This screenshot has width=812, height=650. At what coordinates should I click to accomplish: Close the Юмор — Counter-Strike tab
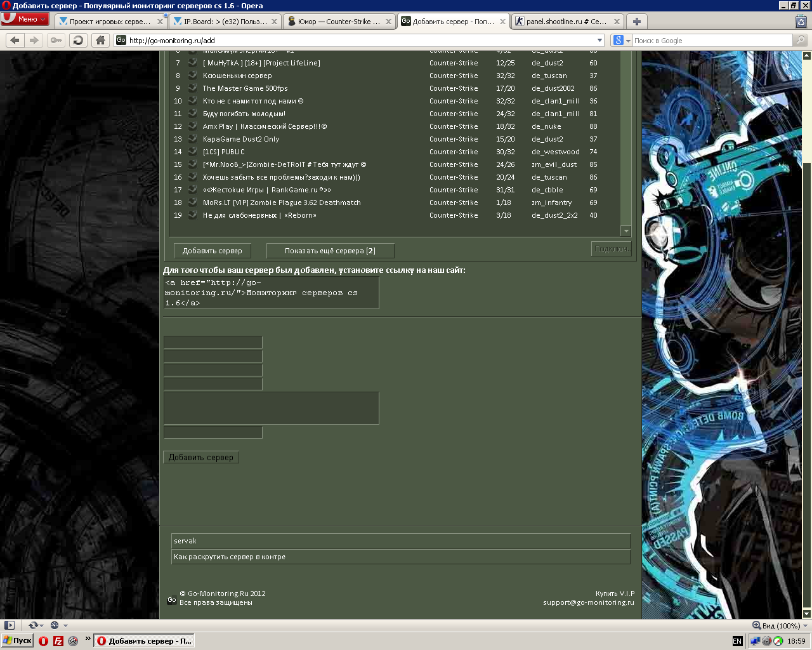pos(388,21)
